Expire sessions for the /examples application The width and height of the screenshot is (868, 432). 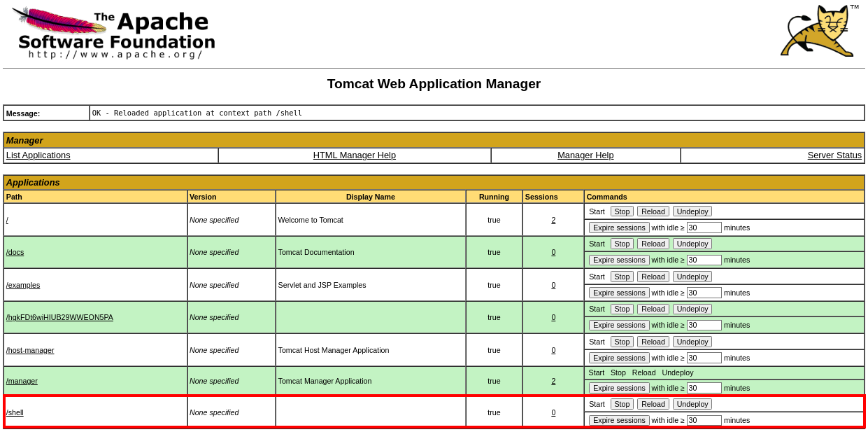coord(619,293)
